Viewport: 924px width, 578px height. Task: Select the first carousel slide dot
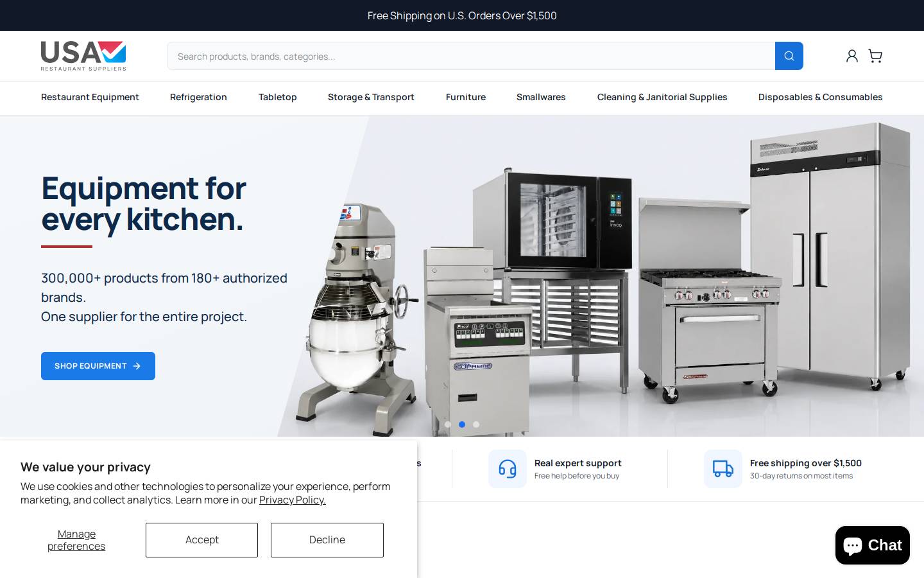[448, 425]
